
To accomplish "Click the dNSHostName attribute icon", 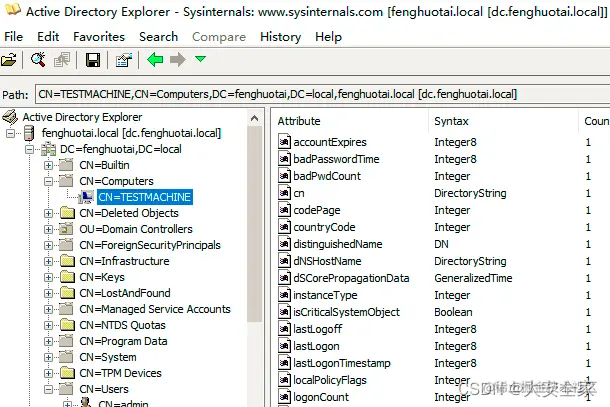I will point(284,261).
